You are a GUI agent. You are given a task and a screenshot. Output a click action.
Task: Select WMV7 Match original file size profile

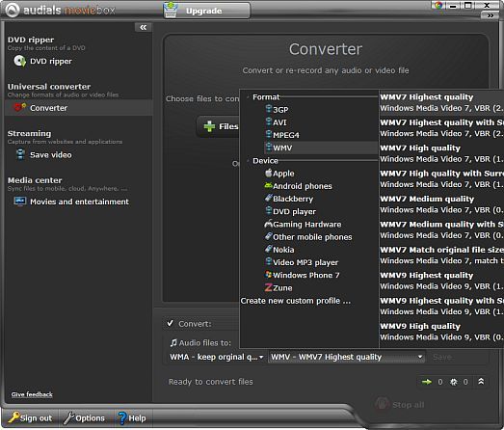click(x=441, y=255)
